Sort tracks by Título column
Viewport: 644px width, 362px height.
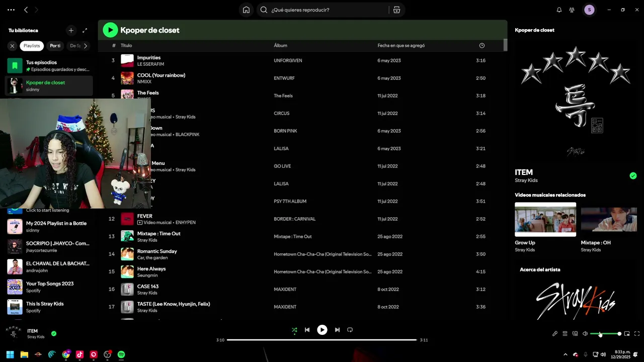click(x=126, y=45)
